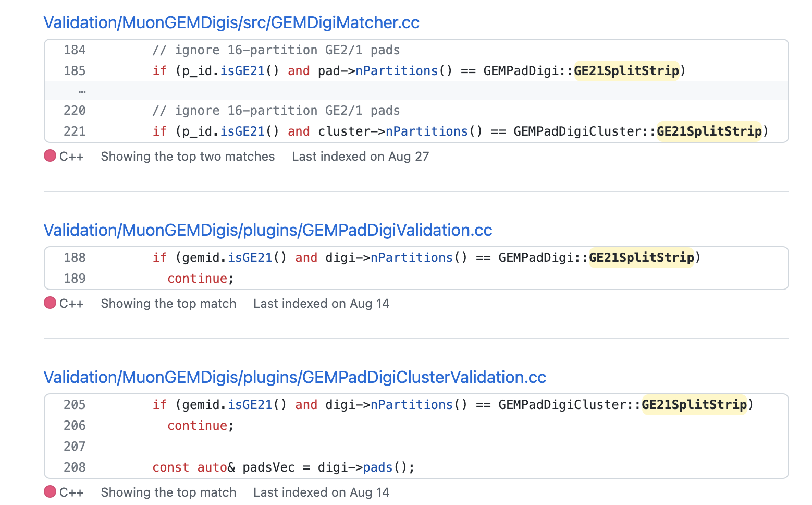The image size is (812, 505).
Task: Click 'p_id.isGE21' on line 185
Action: (224, 71)
